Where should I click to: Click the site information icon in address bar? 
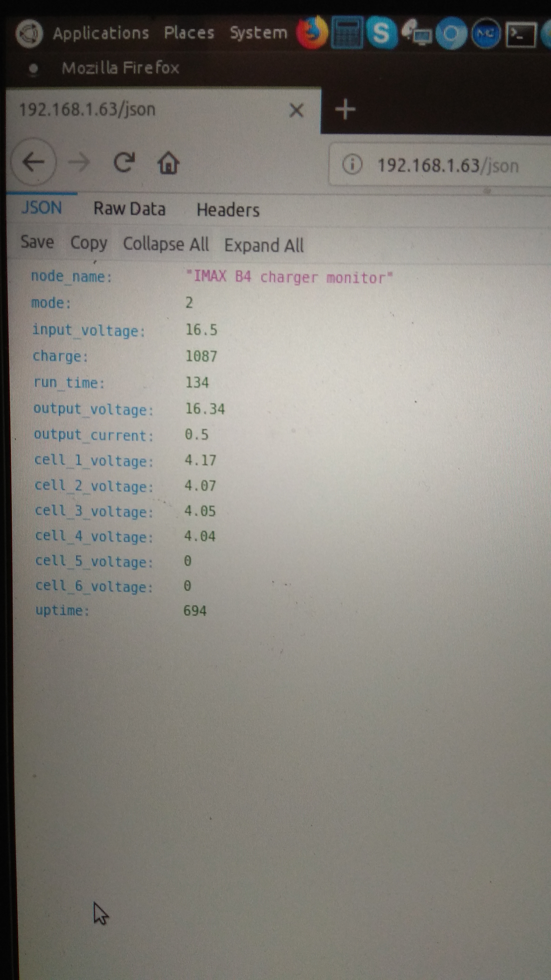tap(352, 165)
